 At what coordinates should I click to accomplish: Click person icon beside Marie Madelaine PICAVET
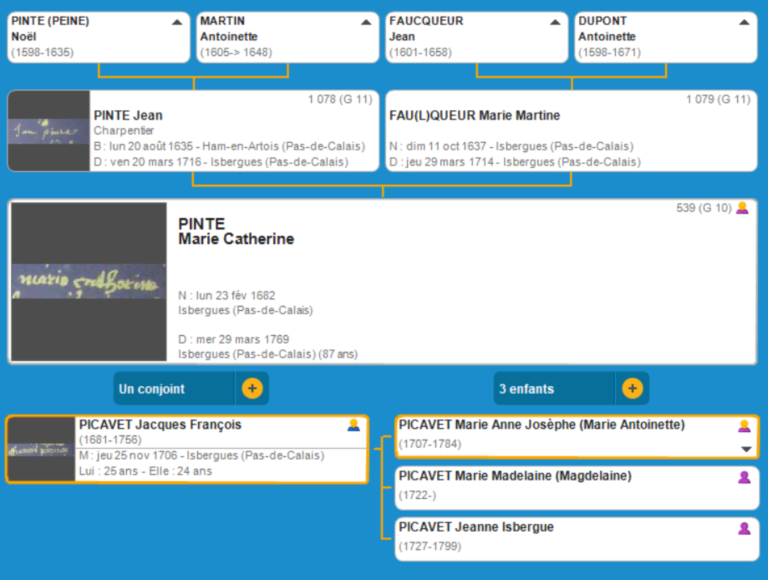(744, 477)
